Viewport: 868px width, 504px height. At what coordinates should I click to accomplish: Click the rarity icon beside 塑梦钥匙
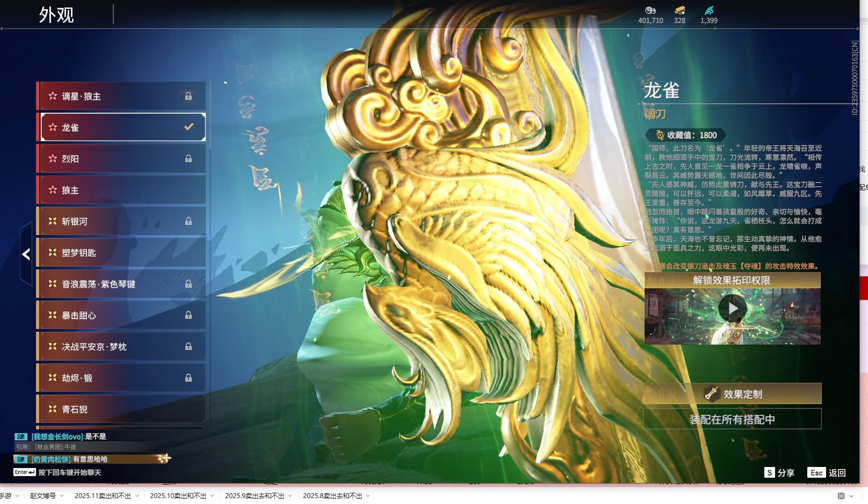tap(53, 252)
